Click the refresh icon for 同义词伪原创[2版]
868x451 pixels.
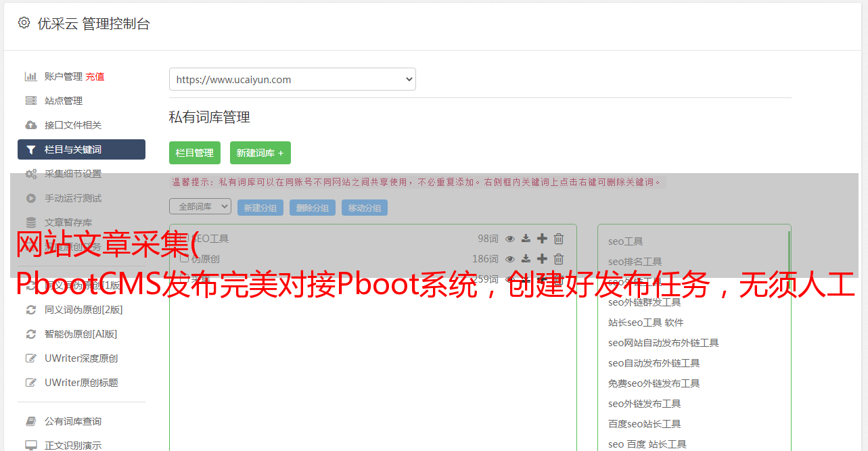31,310
